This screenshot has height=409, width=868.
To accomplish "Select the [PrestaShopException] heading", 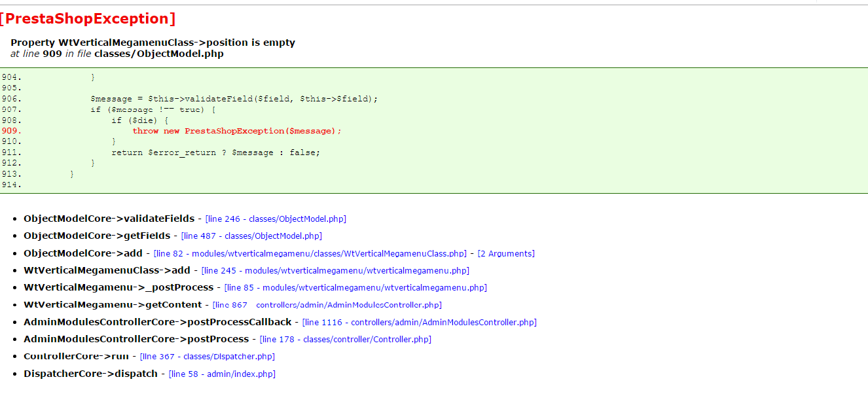I will pos(88,19).
